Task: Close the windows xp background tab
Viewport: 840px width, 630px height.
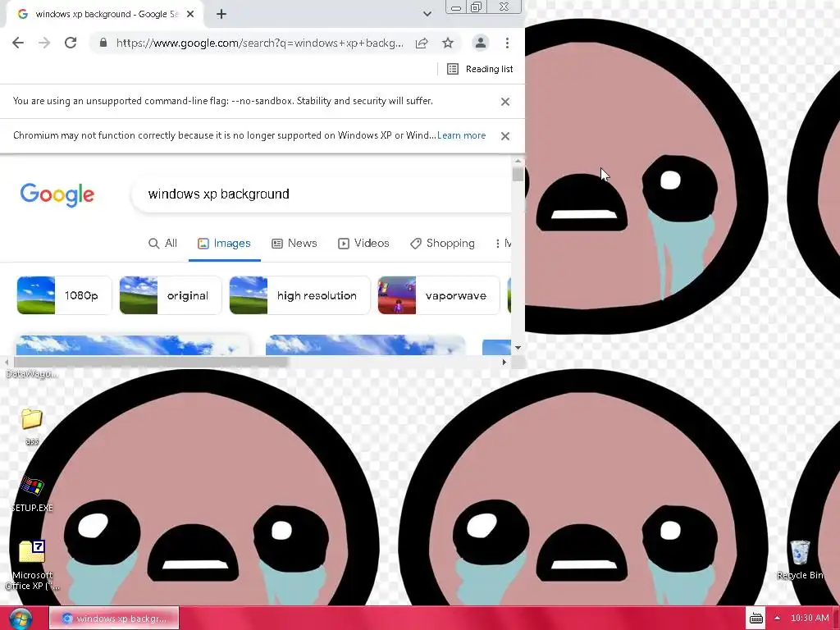Action: pyautogui.click(x=190, y=14)
